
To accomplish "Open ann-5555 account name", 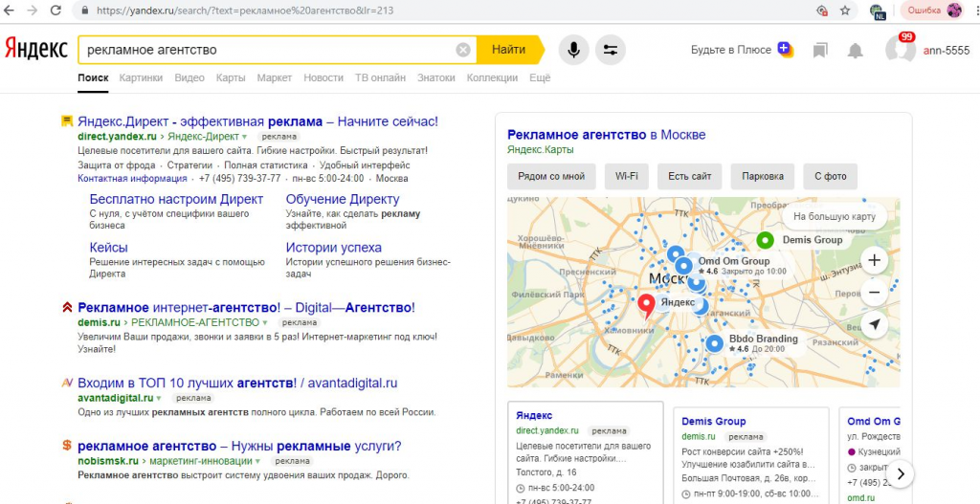I will [x=947, y=51].
